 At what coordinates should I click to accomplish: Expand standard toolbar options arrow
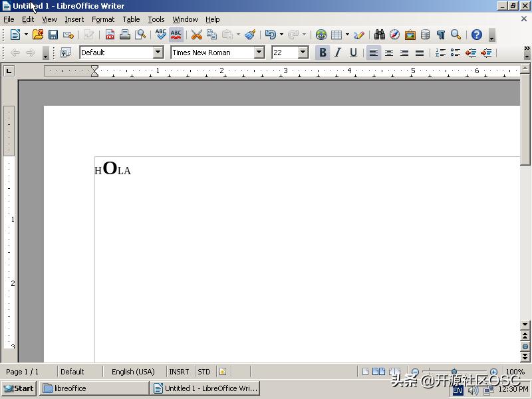pos(492,35)
